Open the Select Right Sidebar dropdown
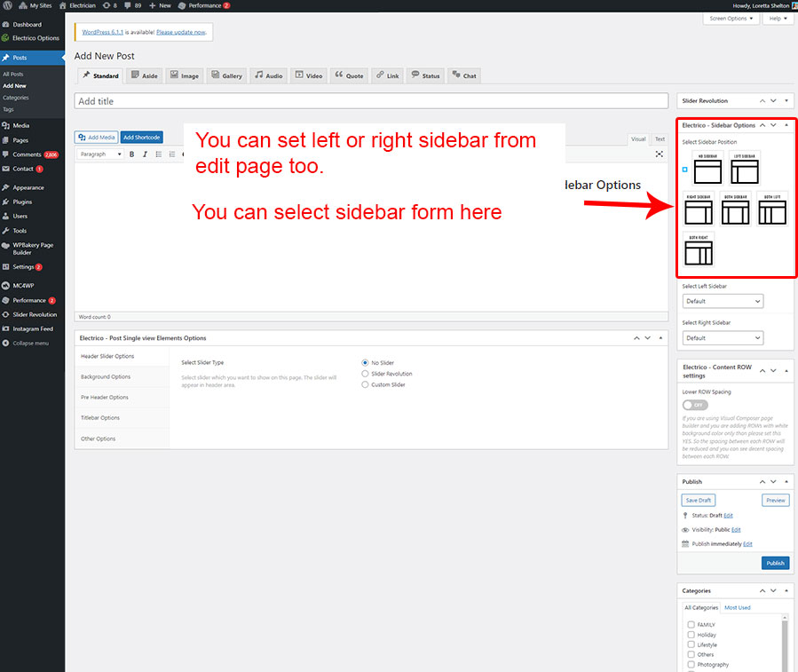 pos(723,338)
